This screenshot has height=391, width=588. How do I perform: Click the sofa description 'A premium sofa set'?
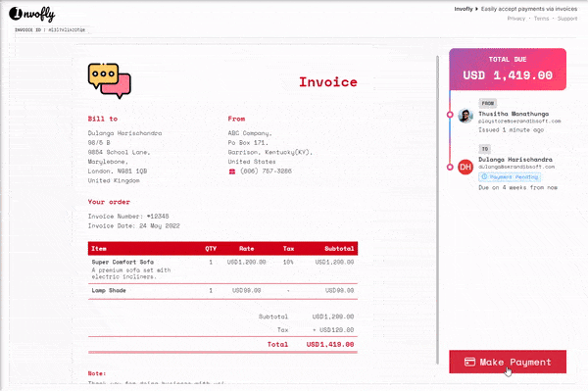coord(131,273)
